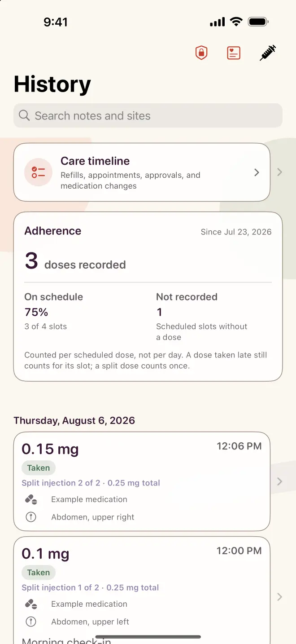Expand Care timeline with its chevron
The image size is (296, 644).
tap(257, 172)
